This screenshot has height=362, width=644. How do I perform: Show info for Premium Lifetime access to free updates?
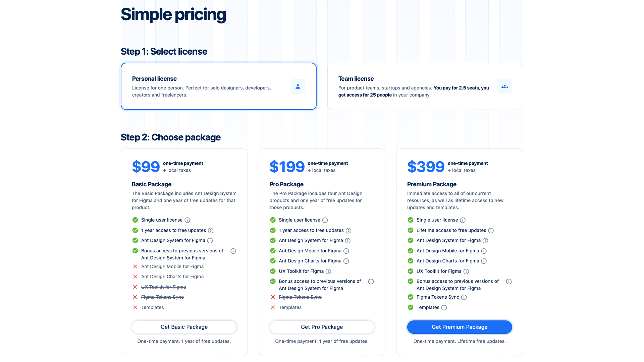click(491, 231)
